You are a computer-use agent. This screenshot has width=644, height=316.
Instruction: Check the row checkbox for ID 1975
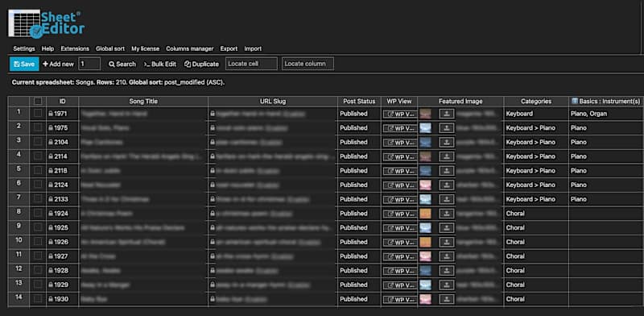pyautogui.click(x=38, y=128)
